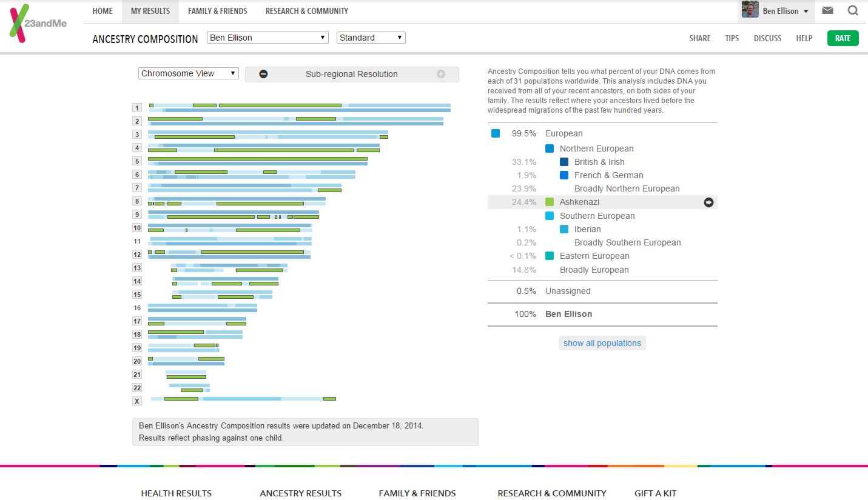
Task: Click chromosome 1 number label
Action: pos(137,108)
